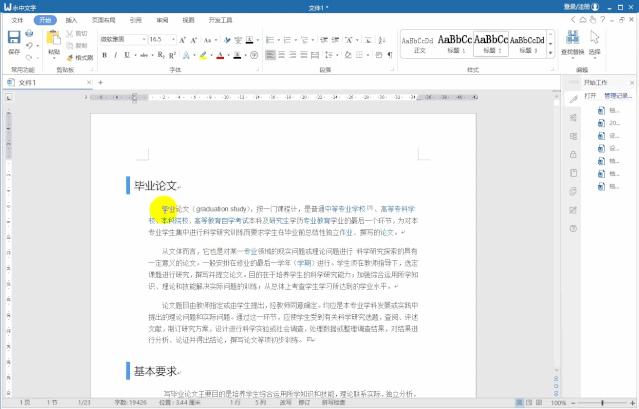639x409 pixels.
Task: Click the Undo arrow icon
Action: 29,45
